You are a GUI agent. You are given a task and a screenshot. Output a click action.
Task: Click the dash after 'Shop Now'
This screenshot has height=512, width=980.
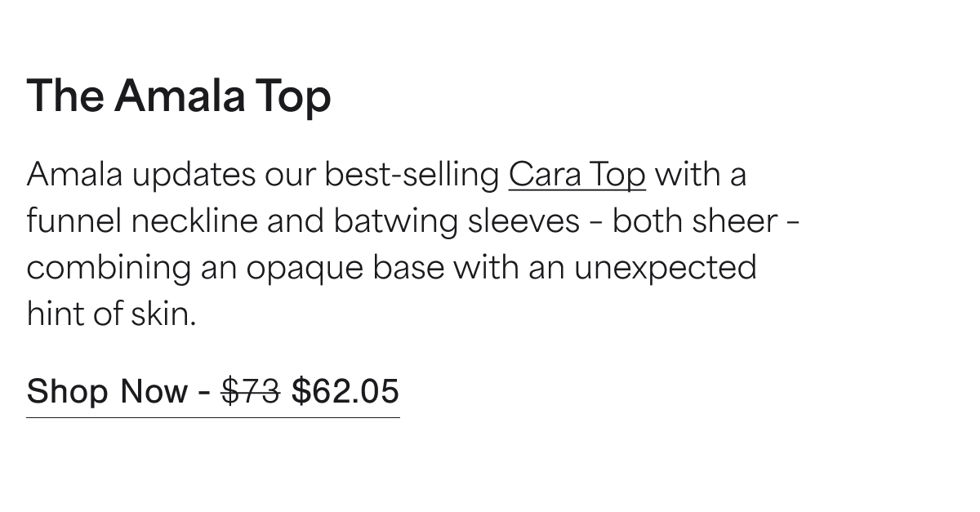203,394
